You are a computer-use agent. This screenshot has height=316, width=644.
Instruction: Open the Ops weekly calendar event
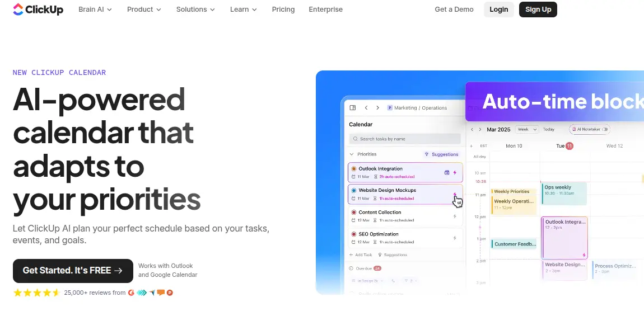[564, 194]
